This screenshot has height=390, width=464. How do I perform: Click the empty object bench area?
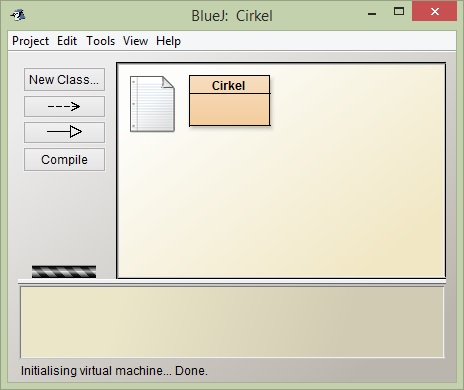(232, 322)
